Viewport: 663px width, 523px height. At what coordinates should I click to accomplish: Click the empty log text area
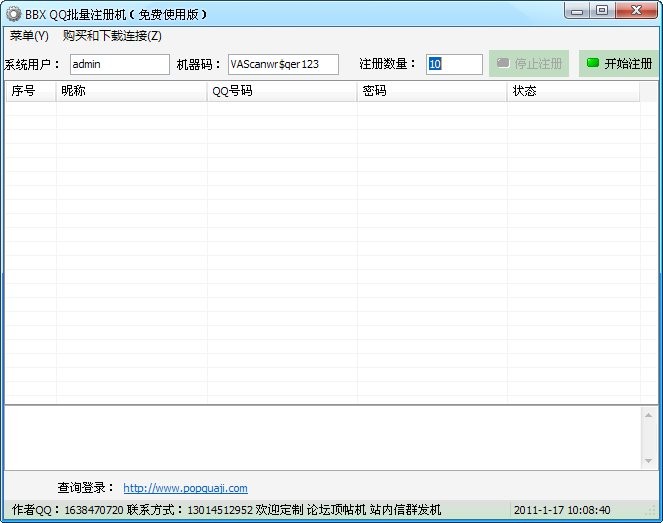pos(323,438)
